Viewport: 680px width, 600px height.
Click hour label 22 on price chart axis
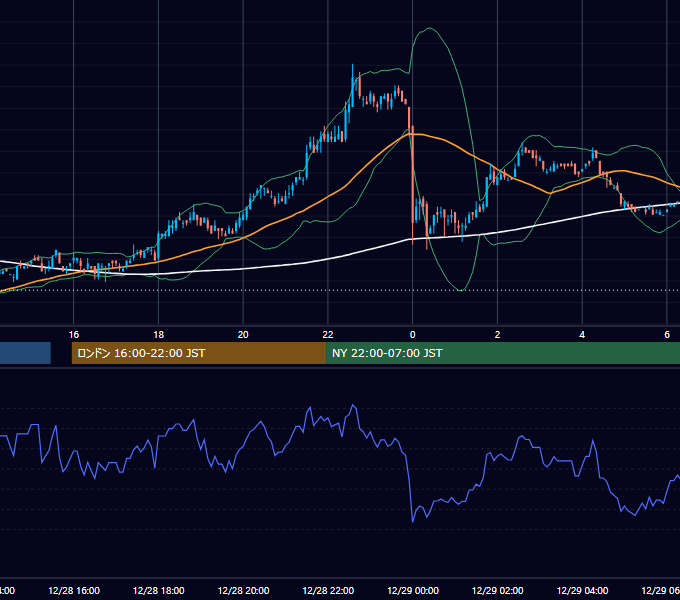tap(328, 335)
